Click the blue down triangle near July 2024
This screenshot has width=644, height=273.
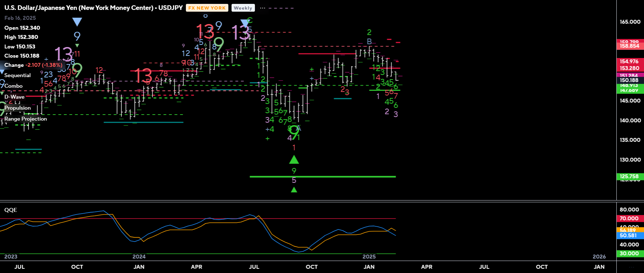[245, 23]
